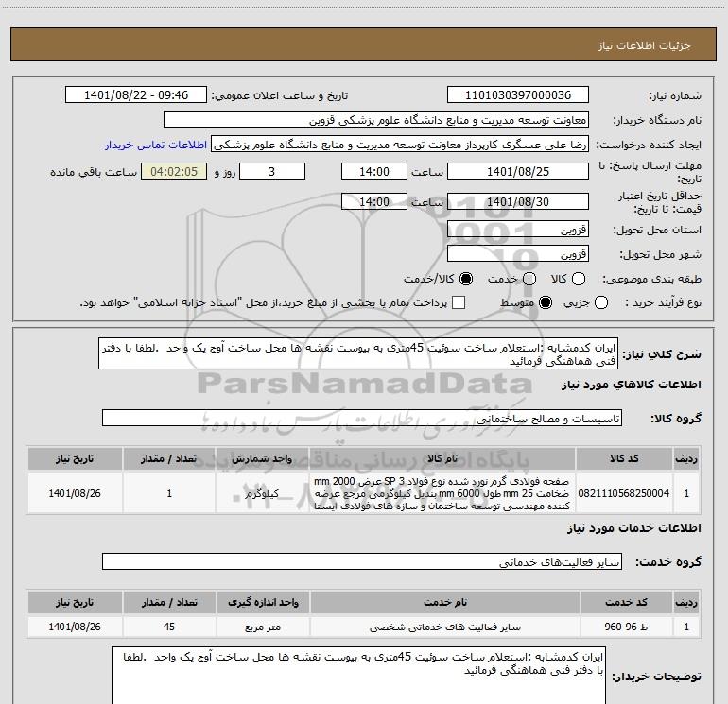Open buyer contact info link اطلاعات تماس خریدار
Image resolution: width=728 pixels, height=704 pixels.
[x=156, y=145]
